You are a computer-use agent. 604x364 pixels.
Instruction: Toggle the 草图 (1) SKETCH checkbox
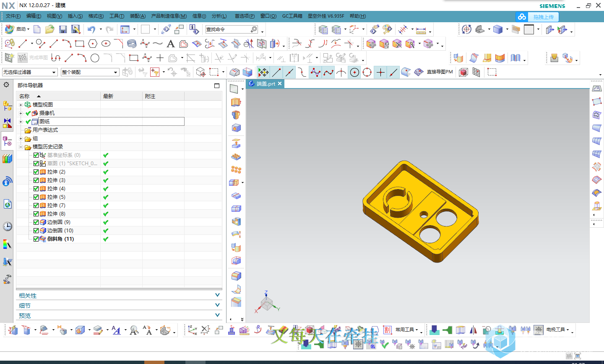(36, 164)
